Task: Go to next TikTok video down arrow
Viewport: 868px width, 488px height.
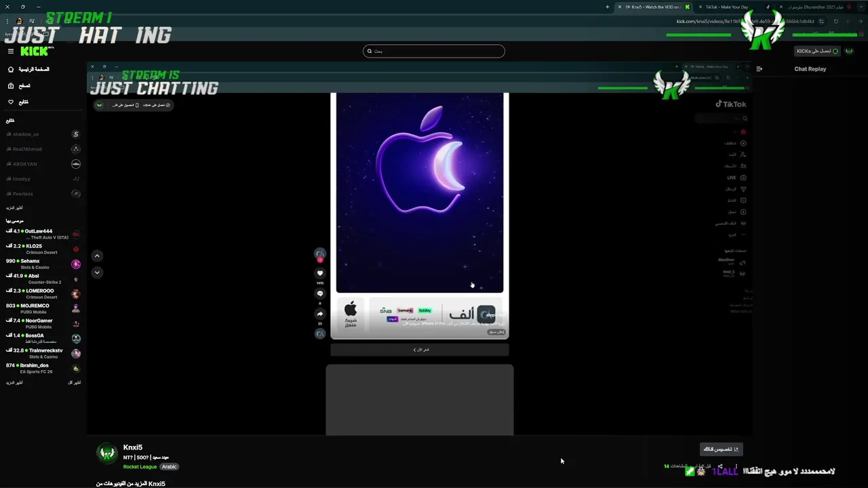Action: (x=97, y=272)
